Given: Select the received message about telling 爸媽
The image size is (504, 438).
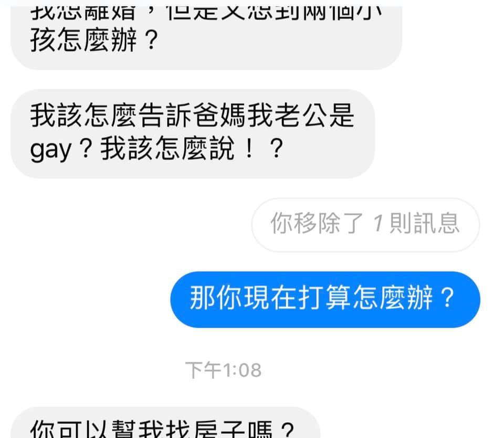Looking at the screenshot, I should pos(193,134).
